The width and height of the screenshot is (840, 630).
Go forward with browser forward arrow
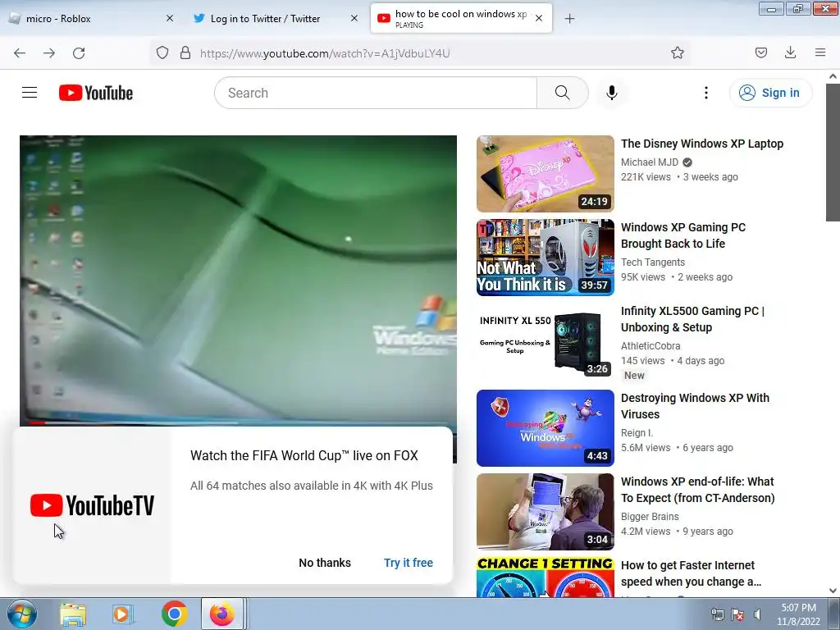pos(49,53)
